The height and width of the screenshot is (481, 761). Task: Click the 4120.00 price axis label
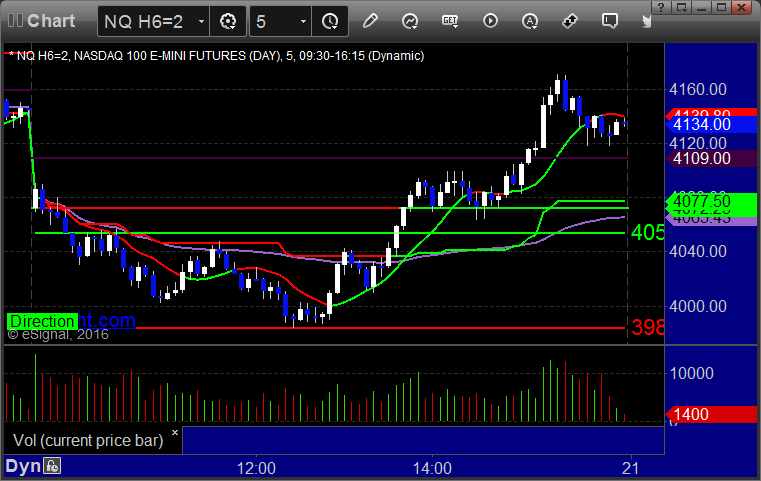697,143
